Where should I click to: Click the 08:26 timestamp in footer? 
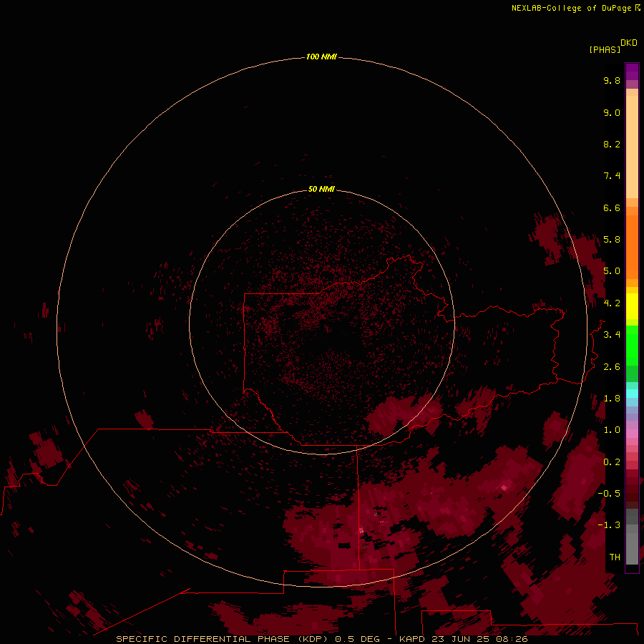click(512, 639)
